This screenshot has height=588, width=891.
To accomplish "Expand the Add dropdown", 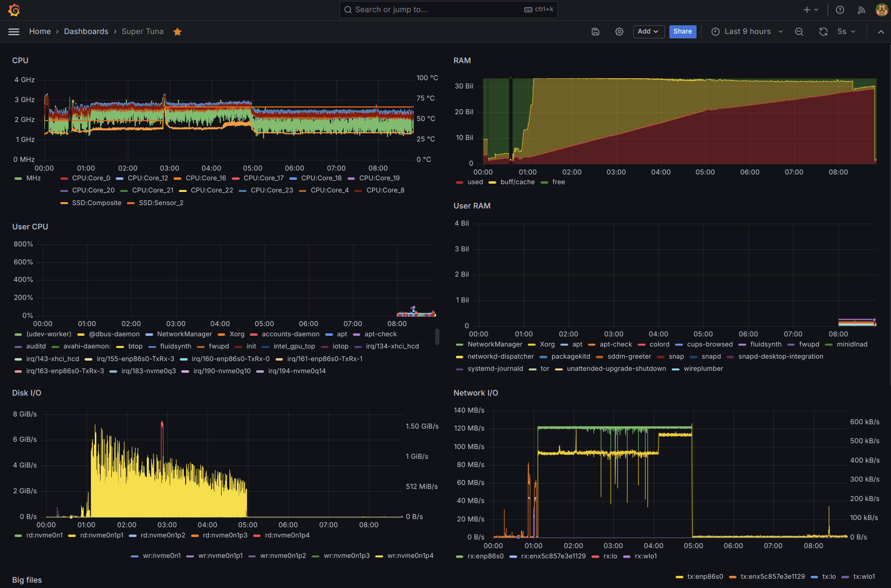I will tap(648, 32).
